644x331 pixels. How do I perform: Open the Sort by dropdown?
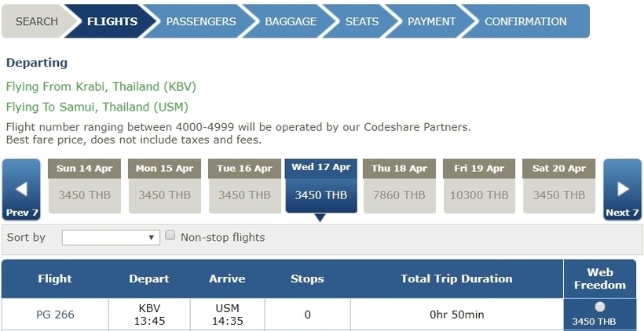(x=111, y=238)
